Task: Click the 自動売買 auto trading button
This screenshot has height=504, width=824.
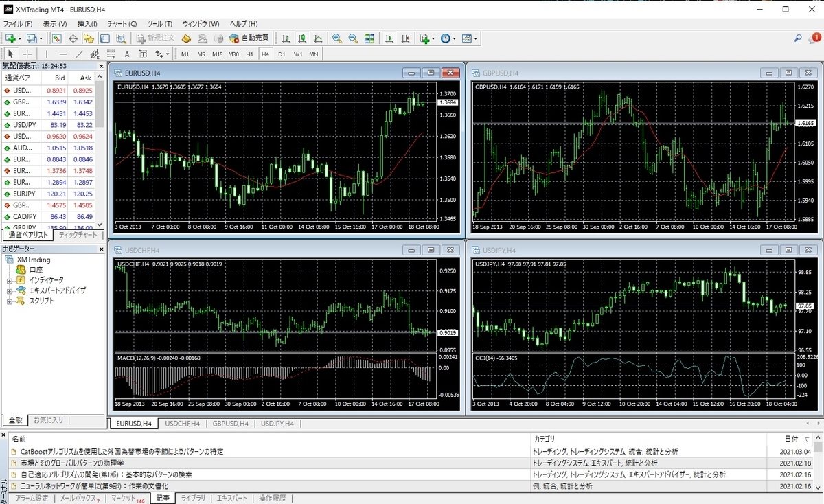Action: pyautogui.click(x=250, y=38)
